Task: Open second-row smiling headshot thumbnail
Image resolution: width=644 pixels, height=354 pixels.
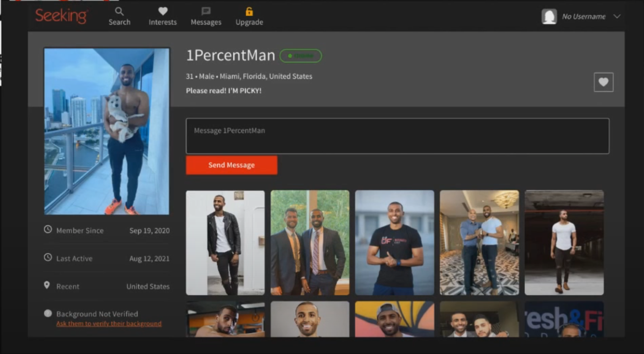Action: [x=310, y=319]
